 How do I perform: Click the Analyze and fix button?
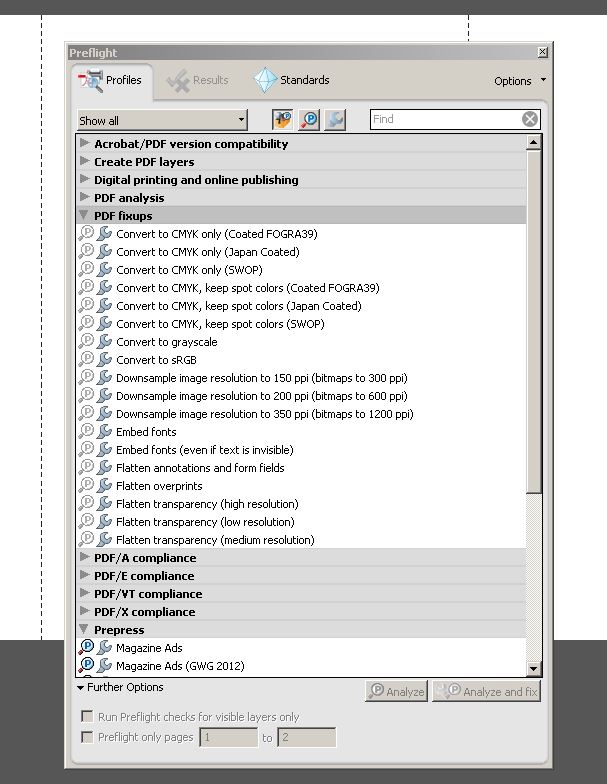click(x=486, y=692)
